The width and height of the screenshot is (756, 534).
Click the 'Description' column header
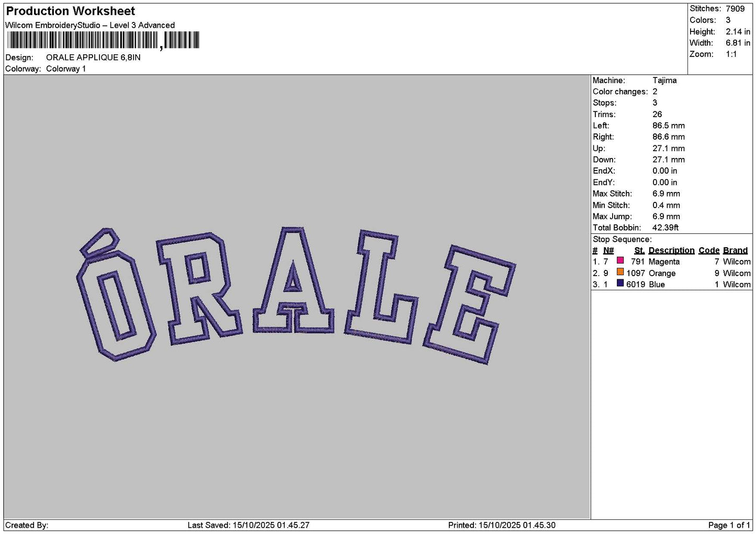[671, 251]
